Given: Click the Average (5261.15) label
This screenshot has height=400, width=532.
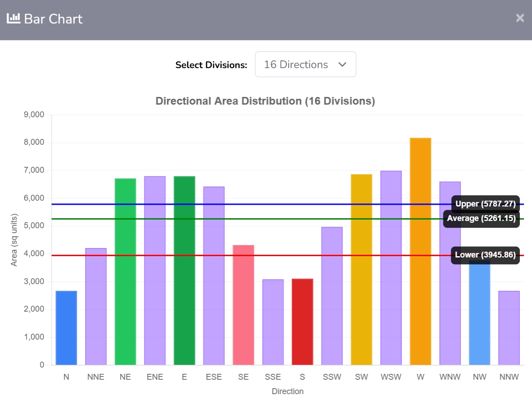Looking at the screenshot, I should click(x=481, y=219).
